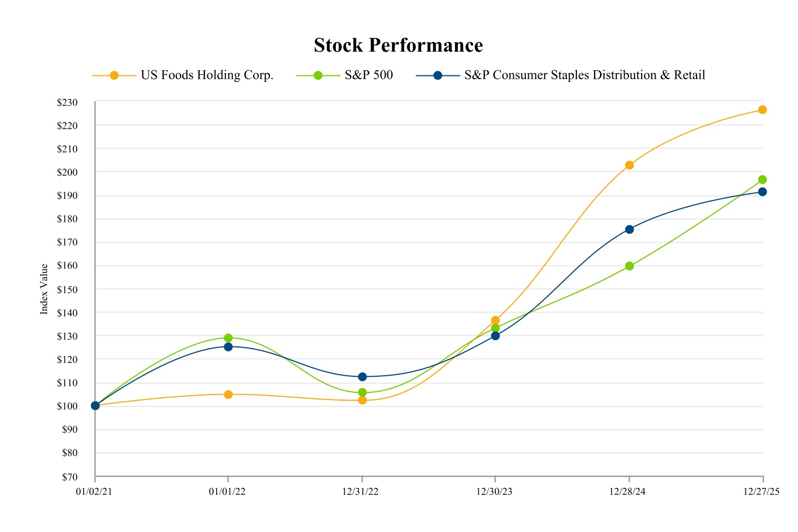The height and width of the screenshot is (532, 798).
Task: Pick the Consumer Staples data point at 12/30/23
Action: pyautogui.click(x=495, y=336)
